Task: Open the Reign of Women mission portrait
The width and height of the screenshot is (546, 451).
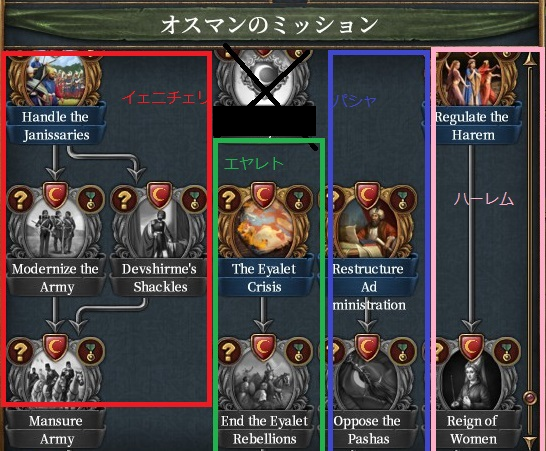Action: (x=471, y=381)
